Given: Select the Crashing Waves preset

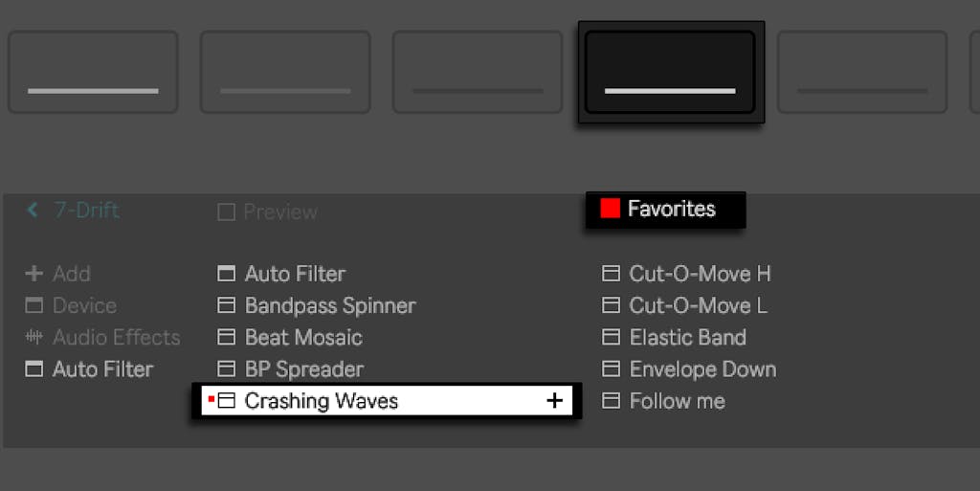Looking at the screenshot, I should point(322,401).
